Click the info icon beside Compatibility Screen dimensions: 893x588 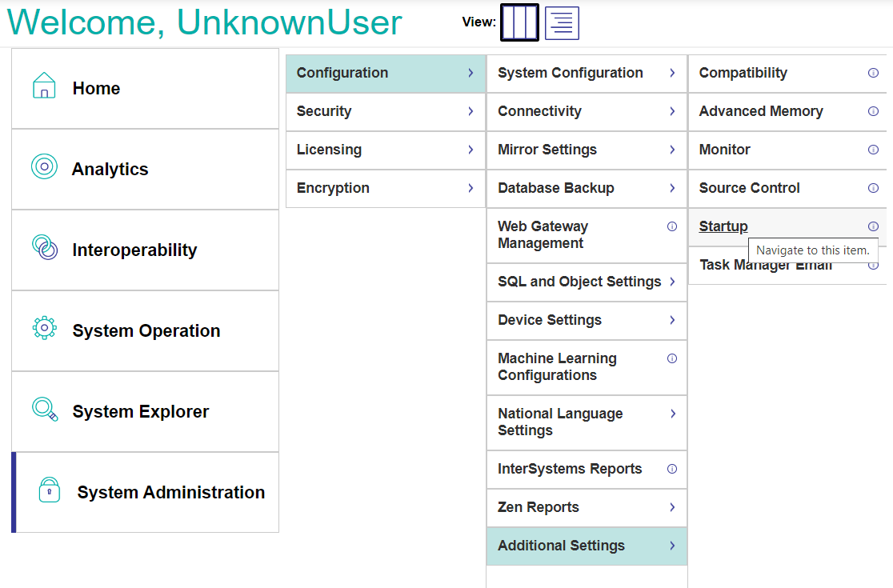pyautogui.click(x=874, y=73)
